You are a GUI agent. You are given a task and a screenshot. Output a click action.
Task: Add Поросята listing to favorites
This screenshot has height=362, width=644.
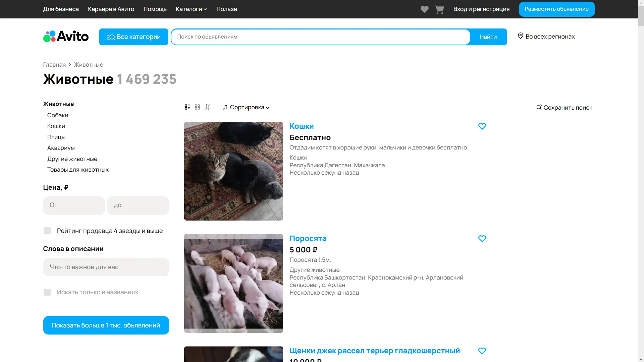tap(482, 239)
